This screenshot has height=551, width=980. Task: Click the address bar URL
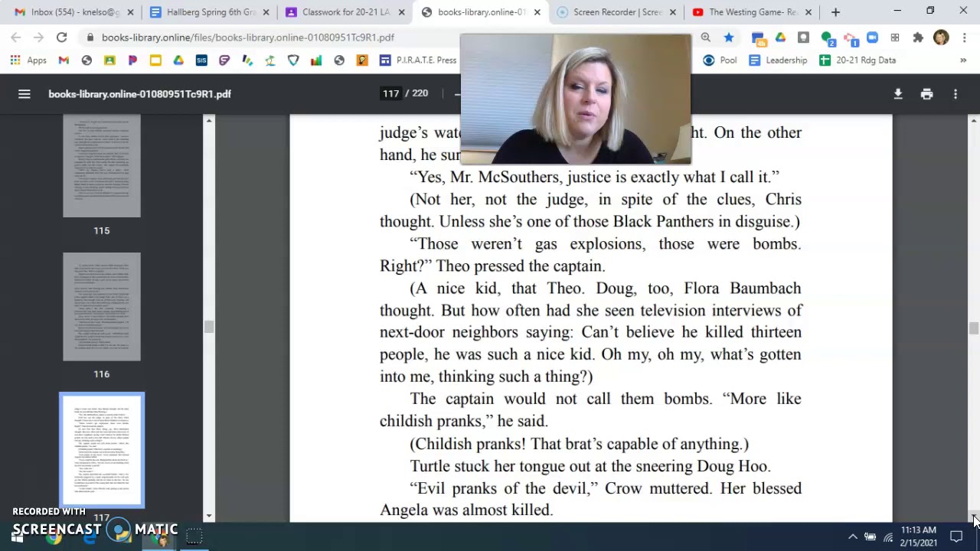[248, 37]
